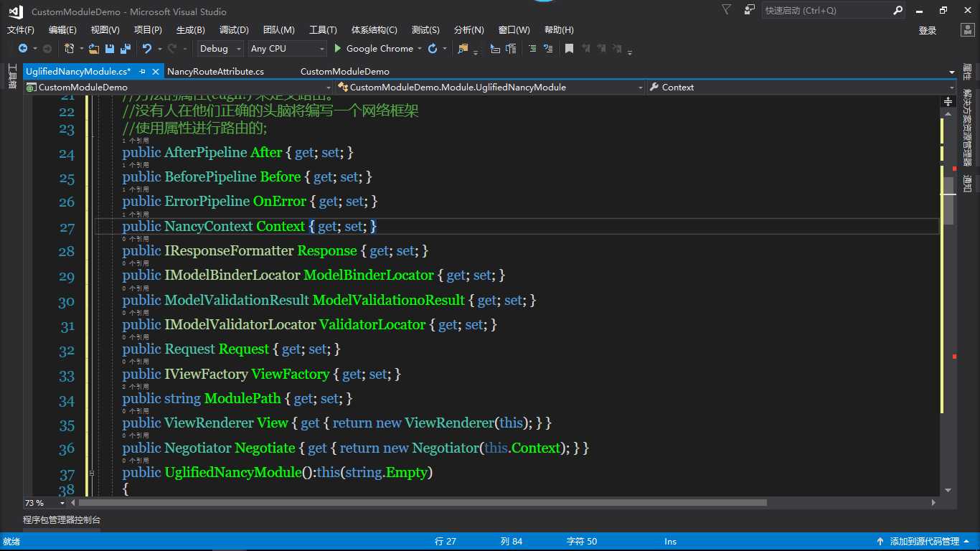Viewport: 980px width, 551px height.
Task: Save the current file with Save icon
Action: pyautogui.click(x=110, y=49)
